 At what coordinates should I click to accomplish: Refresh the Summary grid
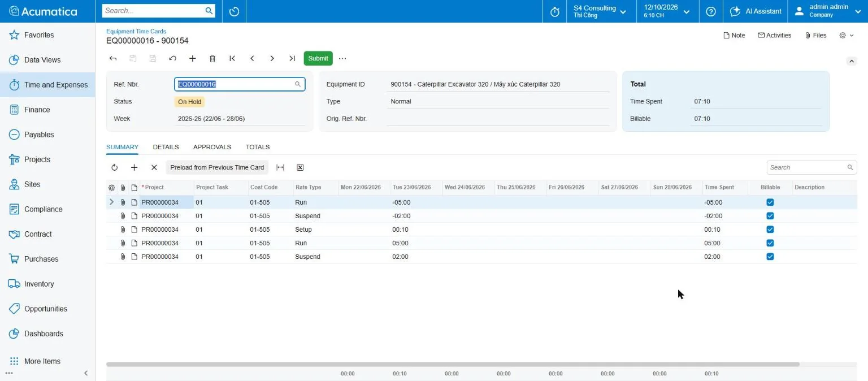coord(114,167)
